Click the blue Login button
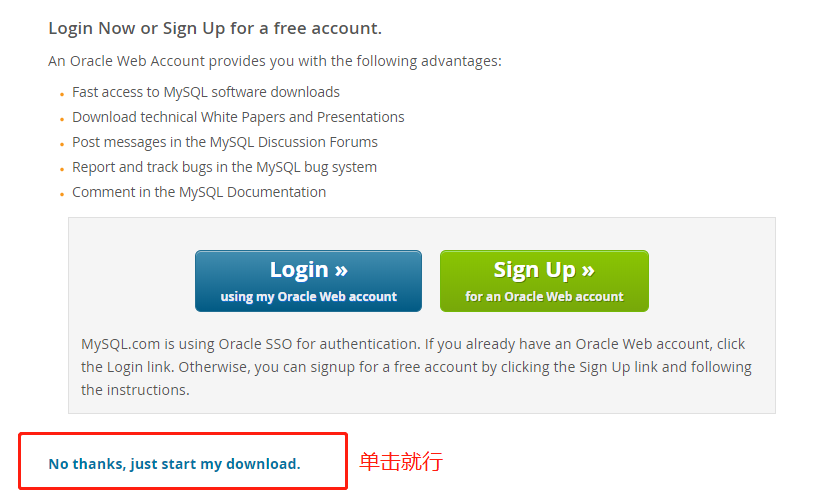Screen dimensions: 824x496 [308, 281]
